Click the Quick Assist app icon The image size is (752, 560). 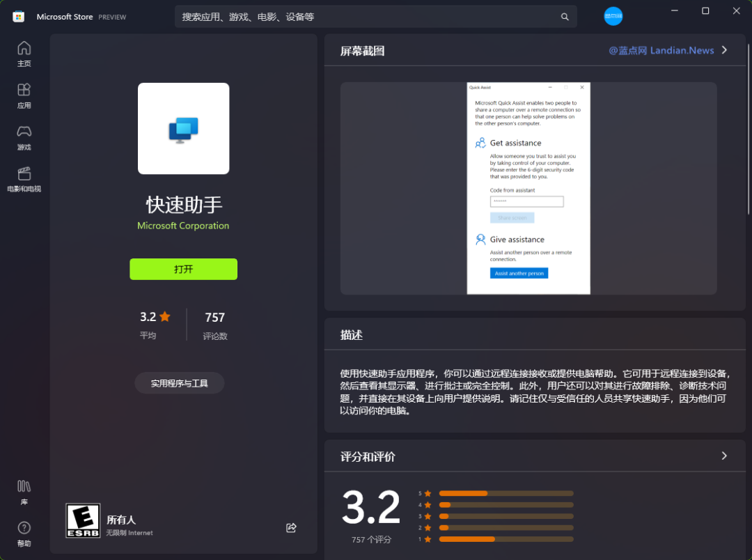(184, 129)
